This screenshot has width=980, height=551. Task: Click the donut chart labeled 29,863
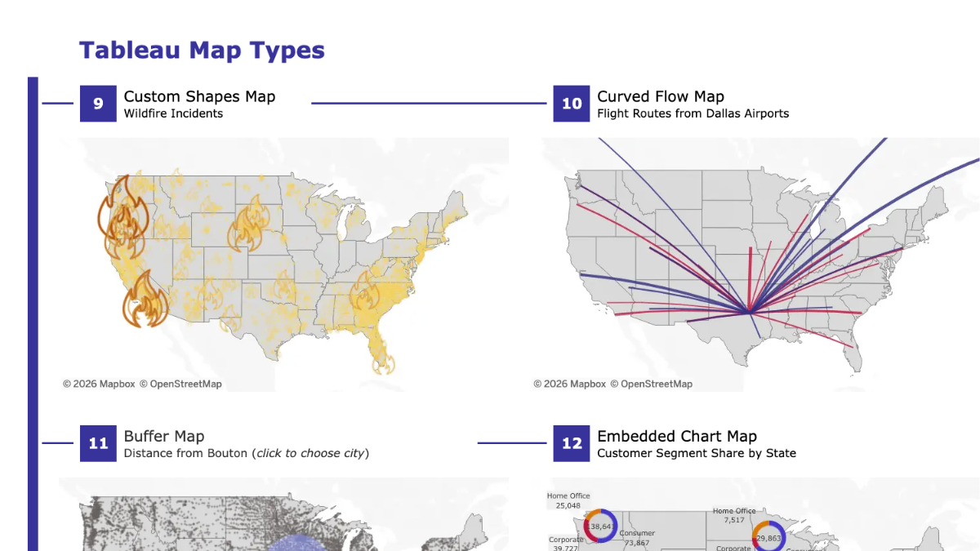(768, 537)
